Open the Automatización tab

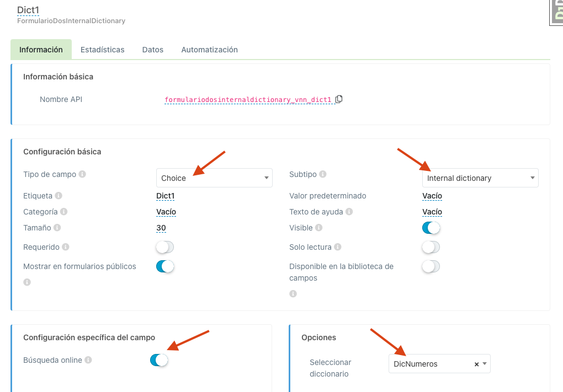pyautogui.click(x=209, y=50)
